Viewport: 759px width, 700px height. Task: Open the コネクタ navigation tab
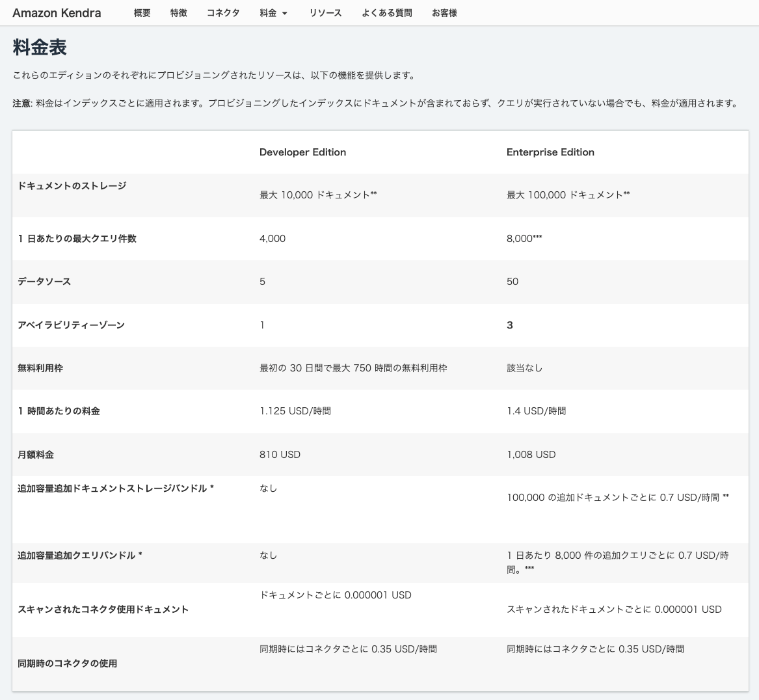tap(223, 13)
